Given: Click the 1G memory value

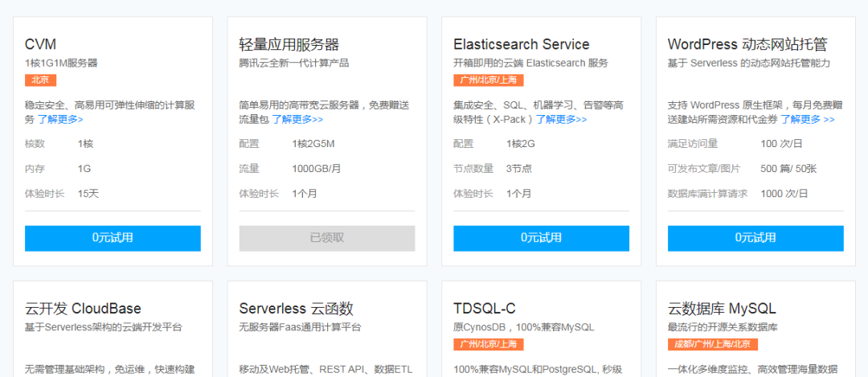Looking at the screenshot, I should [84, 169].
